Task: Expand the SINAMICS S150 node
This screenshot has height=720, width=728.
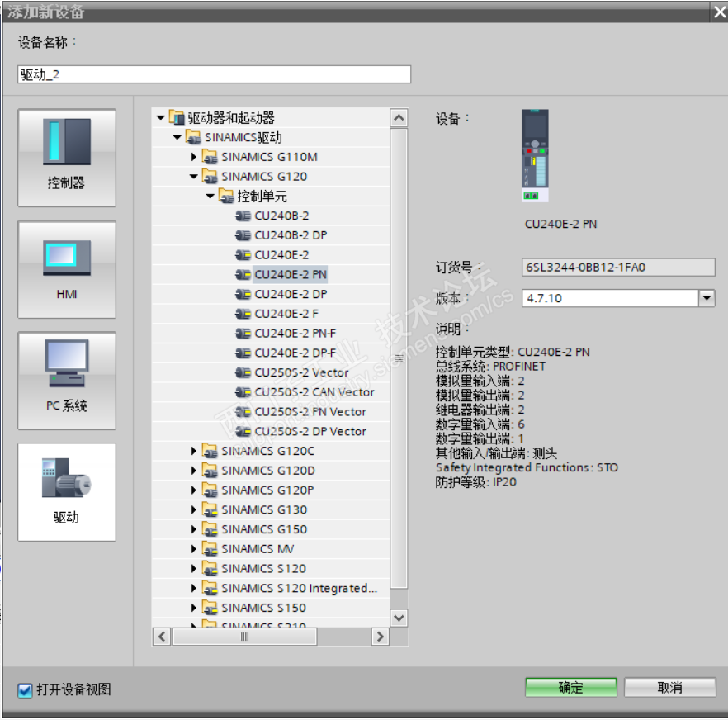Action: [x=194, y=608]
